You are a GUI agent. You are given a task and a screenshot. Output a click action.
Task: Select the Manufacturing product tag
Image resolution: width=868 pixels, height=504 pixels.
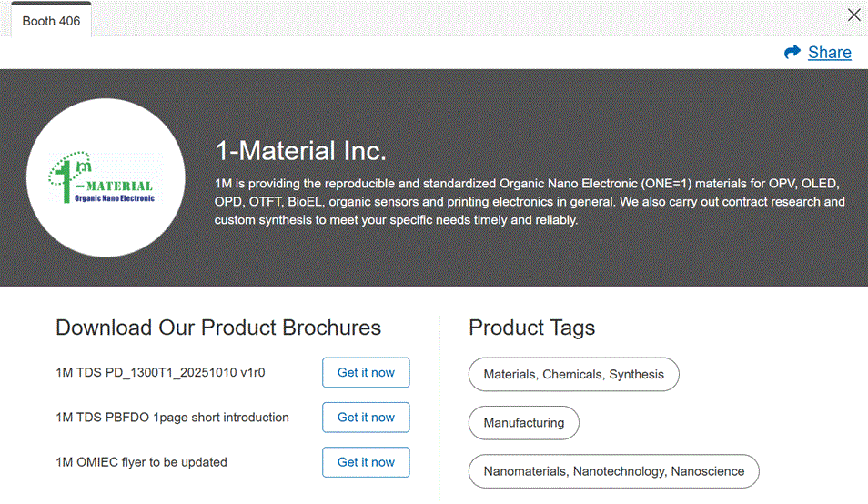[523, 423]
